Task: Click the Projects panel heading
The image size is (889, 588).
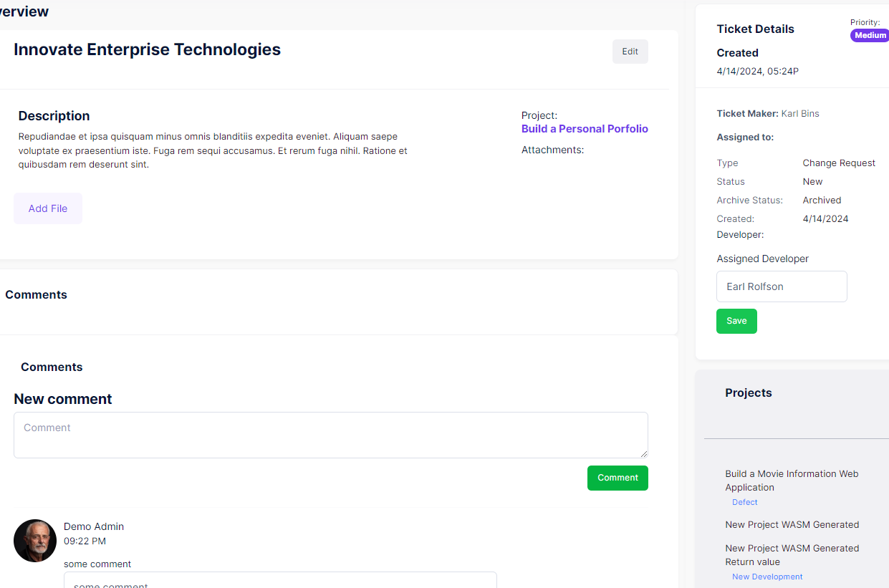Action: click(x=748, y=392)
